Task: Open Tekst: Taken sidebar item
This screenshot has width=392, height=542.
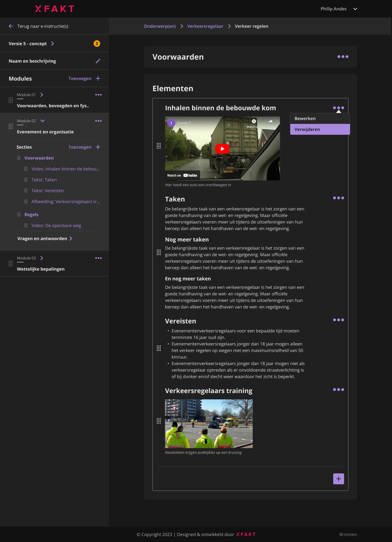Action: point(44,180)
